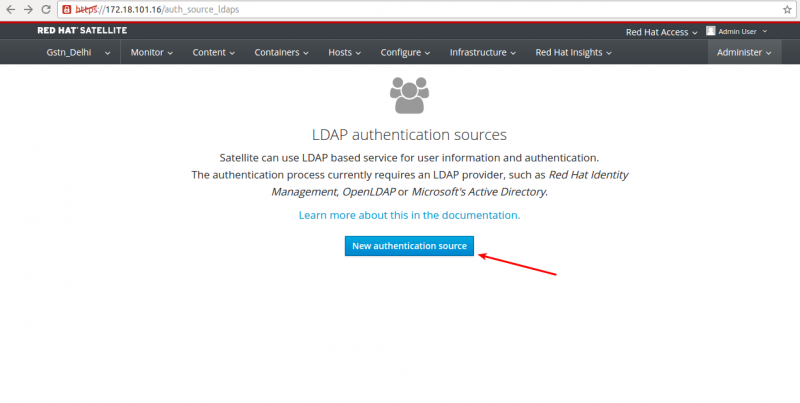This screenshot has width=800, height=403.
Task: Open the Red Hat Access menu
Action: [x=661, y=32]
